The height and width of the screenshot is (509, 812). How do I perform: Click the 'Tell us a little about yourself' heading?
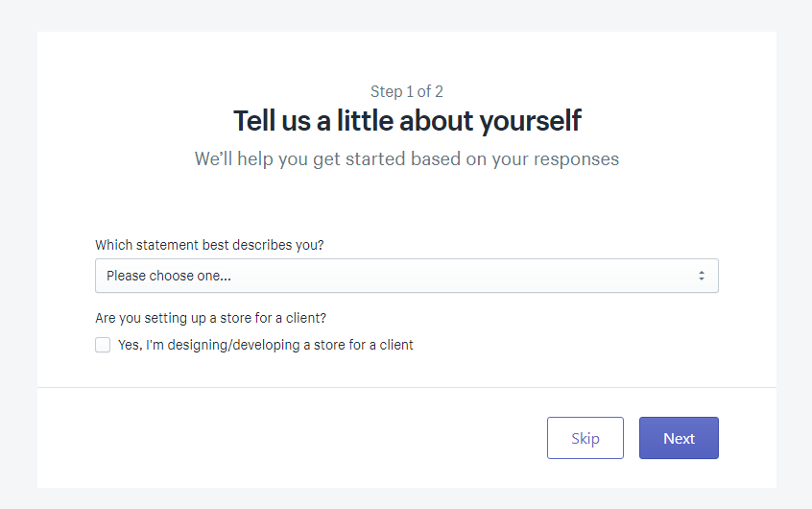(x=406, y=121)
